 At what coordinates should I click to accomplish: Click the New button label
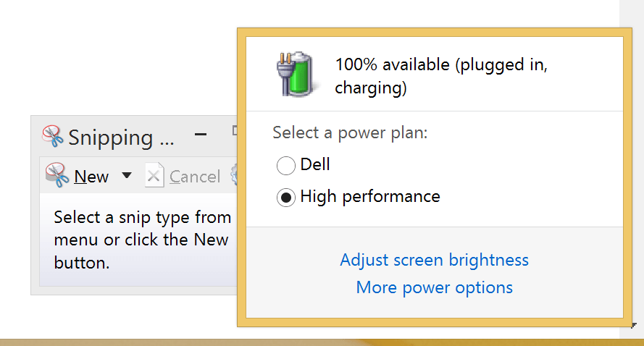pos(91,177)
